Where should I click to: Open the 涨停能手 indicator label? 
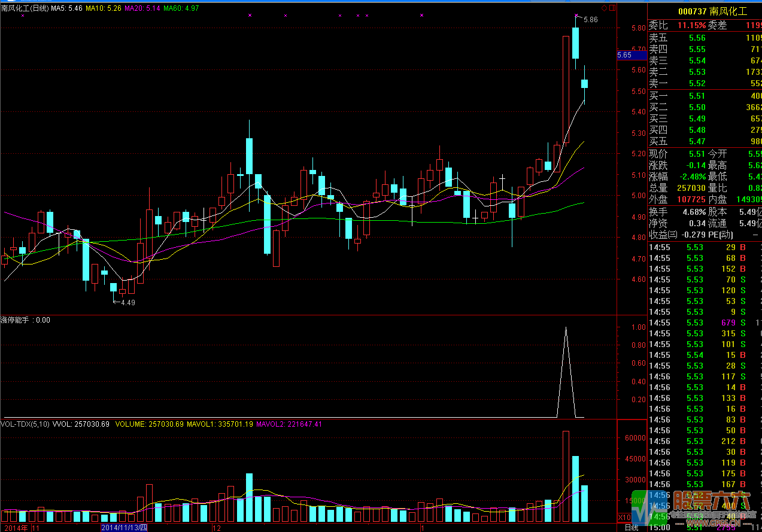click(25, 320)
